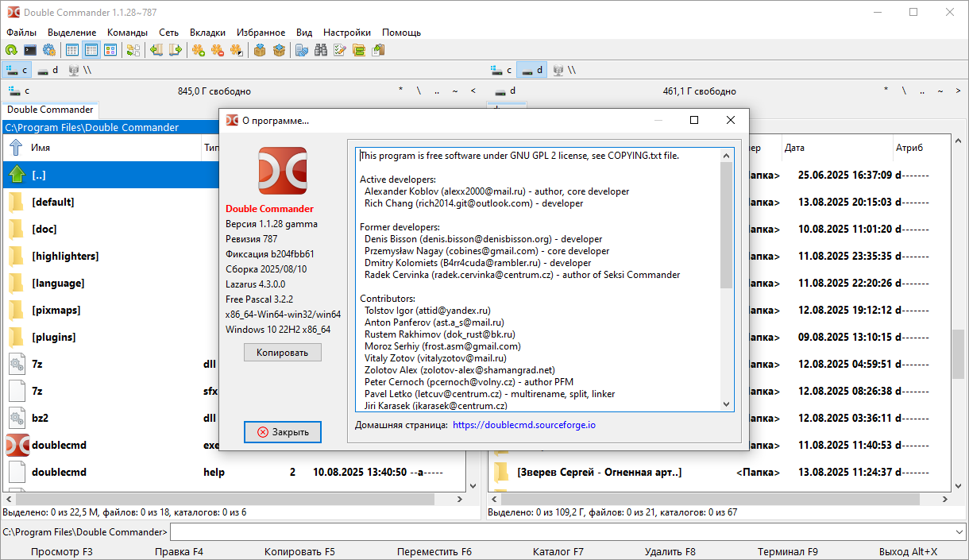Viewport: 969px width, 560px height.
Task: Open the Настройки menu
Action: tap(347, 33)
